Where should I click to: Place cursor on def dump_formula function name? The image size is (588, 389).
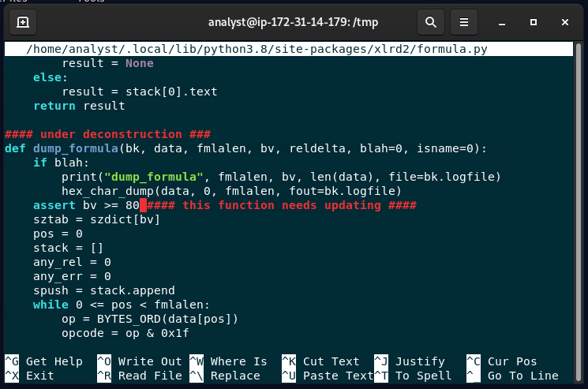(x=76, y=148)
